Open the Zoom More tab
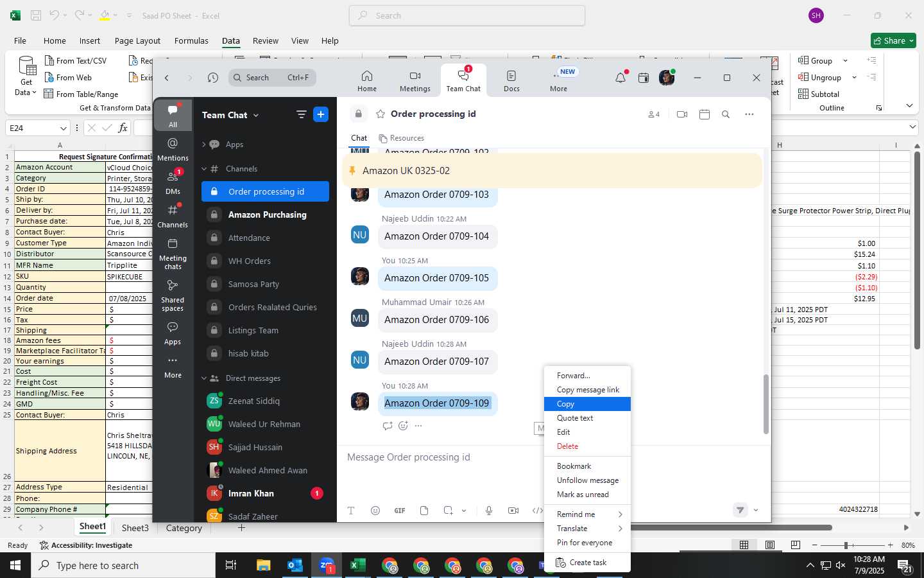 tap(558, 81)
